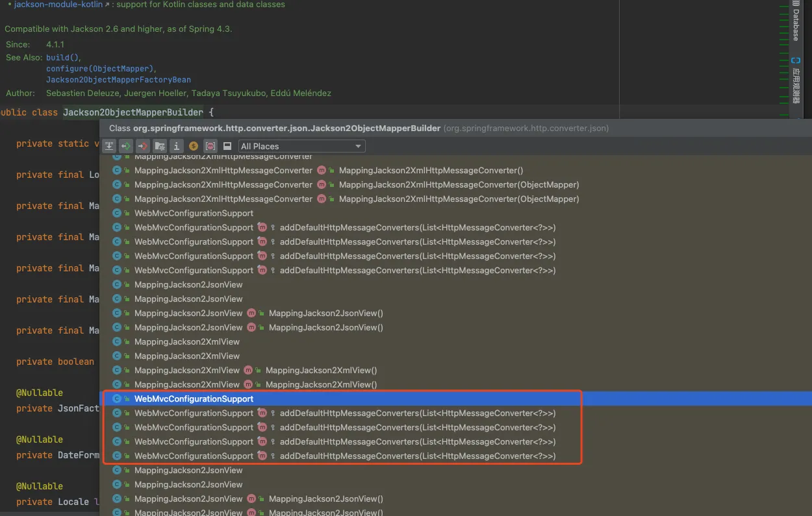This screenshot has height=516, width=812.
Task: Click the expand-all icon in popup toolbar
Action: (x=110, y=146)
